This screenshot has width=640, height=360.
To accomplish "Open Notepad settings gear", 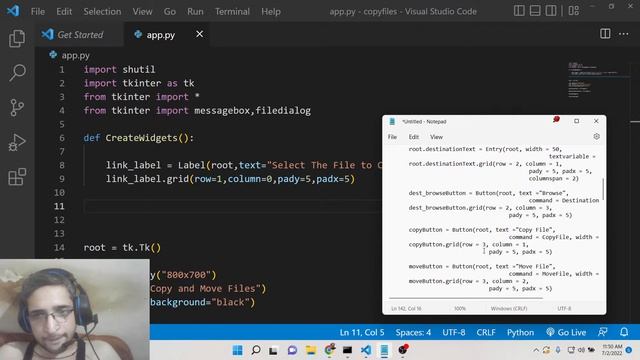I will (x=596, y=137).
